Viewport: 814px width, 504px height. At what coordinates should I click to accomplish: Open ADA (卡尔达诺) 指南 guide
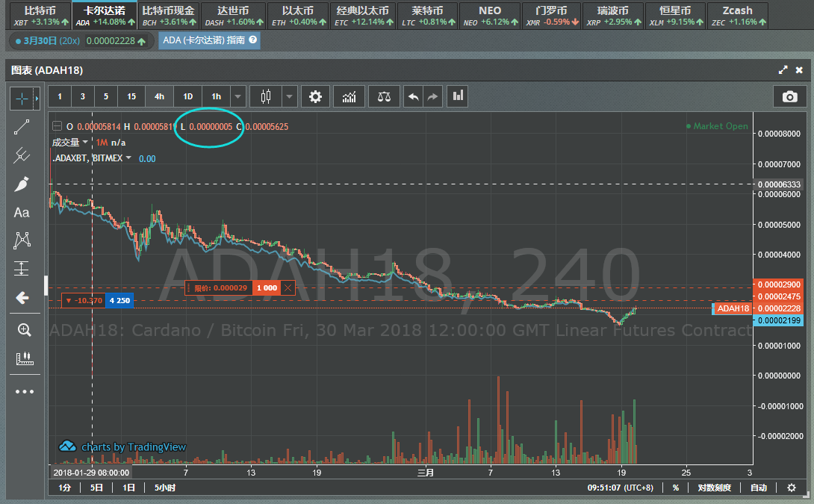click(x=209, y=40)
